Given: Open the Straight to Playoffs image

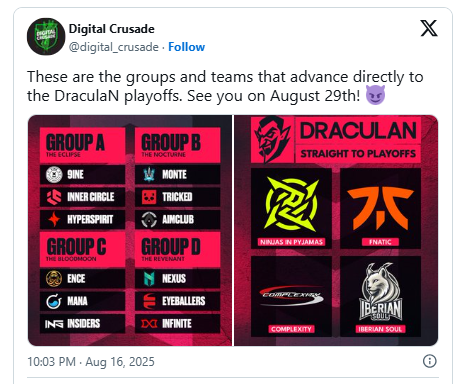Looking at the screenshot, I should tap(336, 230).
